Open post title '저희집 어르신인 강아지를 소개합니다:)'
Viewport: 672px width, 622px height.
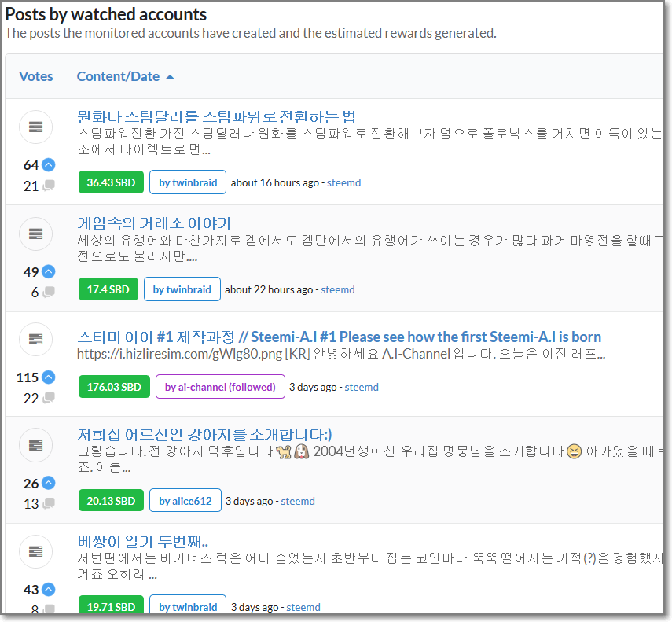click(x=204, y=435)
